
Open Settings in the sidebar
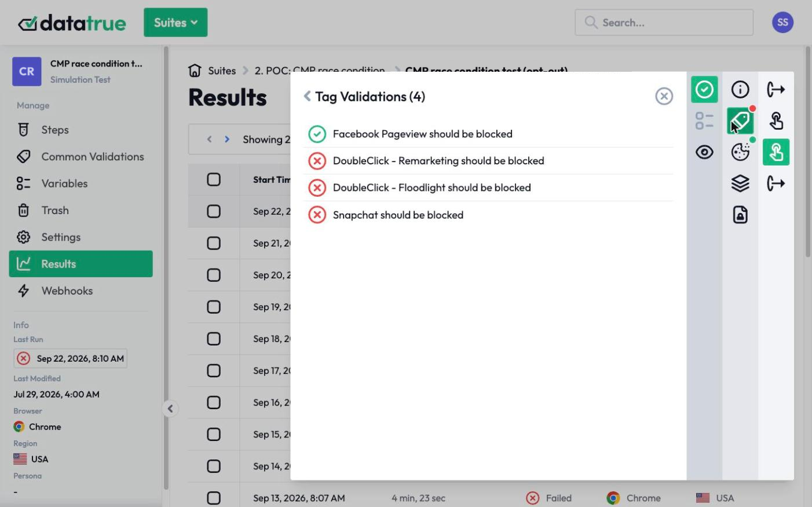(x=81, y=237)
